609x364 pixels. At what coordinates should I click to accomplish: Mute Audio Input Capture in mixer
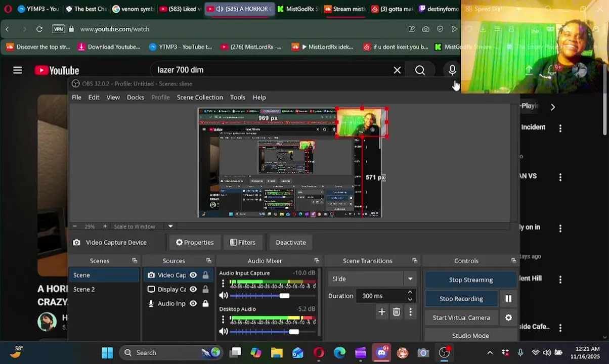(x=223, y=296)
